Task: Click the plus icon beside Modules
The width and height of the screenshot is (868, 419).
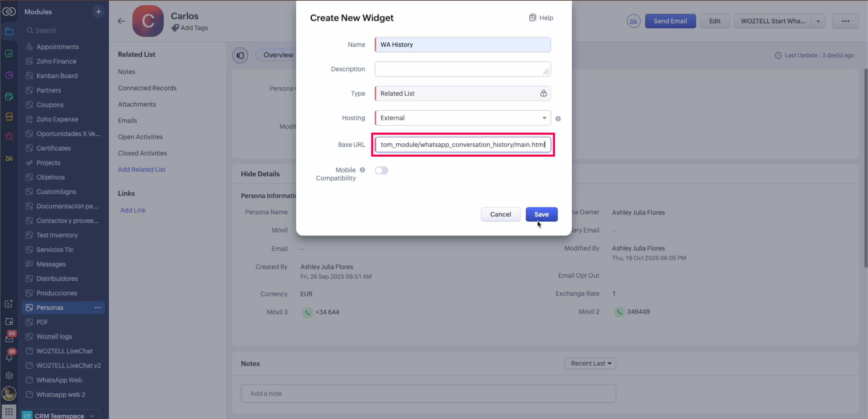Action: (x=98, y=12)
